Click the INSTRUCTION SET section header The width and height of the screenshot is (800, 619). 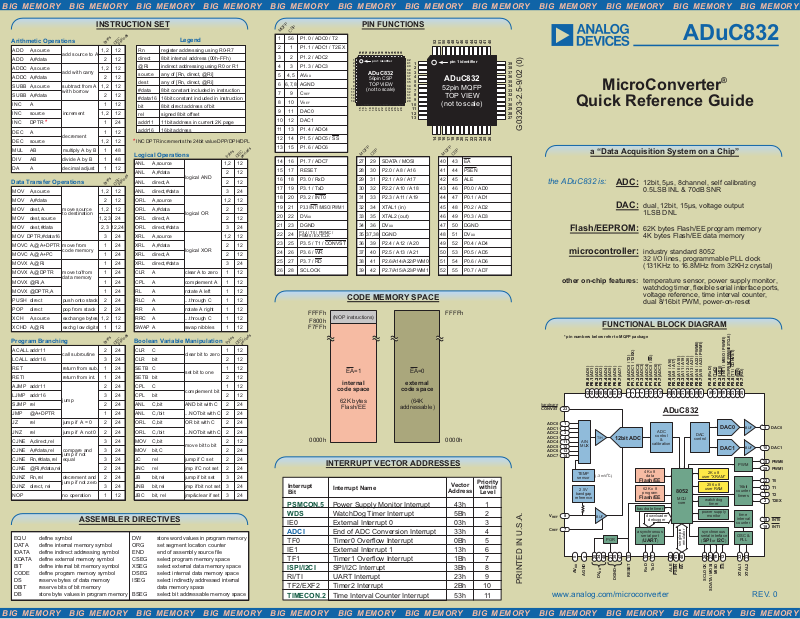click(133, 24)
